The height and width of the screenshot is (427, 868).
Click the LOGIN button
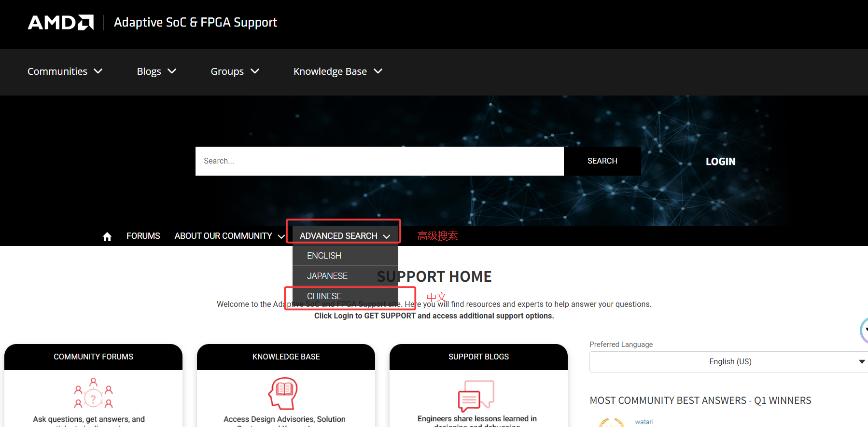pyautogui.click(x=720, y=162)
